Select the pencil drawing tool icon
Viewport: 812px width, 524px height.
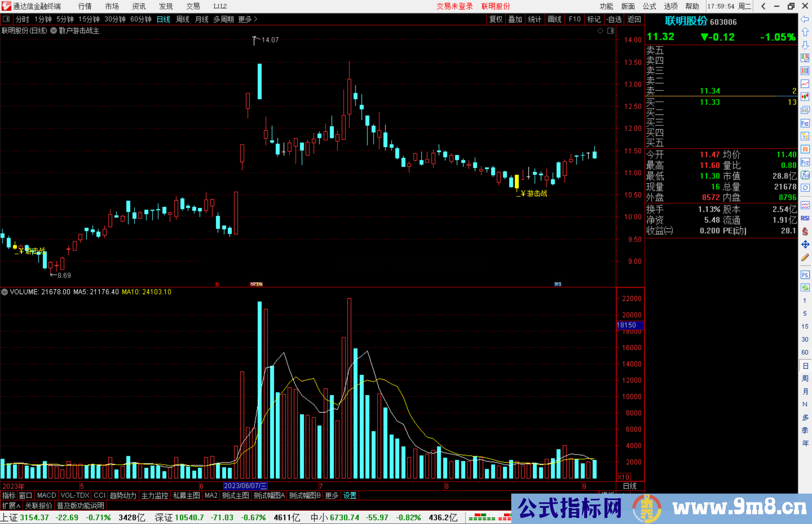pos(805,257)
